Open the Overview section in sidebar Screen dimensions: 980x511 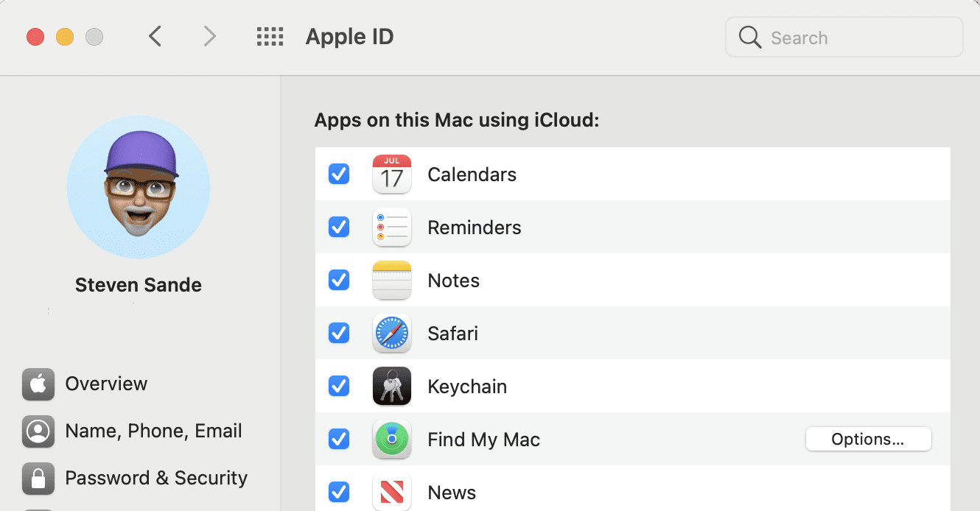click(106, 384)
